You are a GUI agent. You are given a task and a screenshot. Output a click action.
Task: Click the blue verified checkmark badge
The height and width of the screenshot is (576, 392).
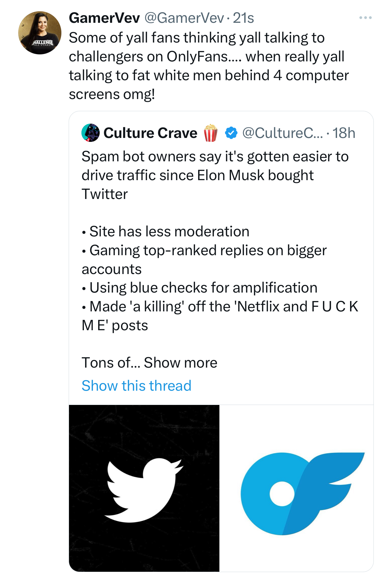click(x=231, y=133)
